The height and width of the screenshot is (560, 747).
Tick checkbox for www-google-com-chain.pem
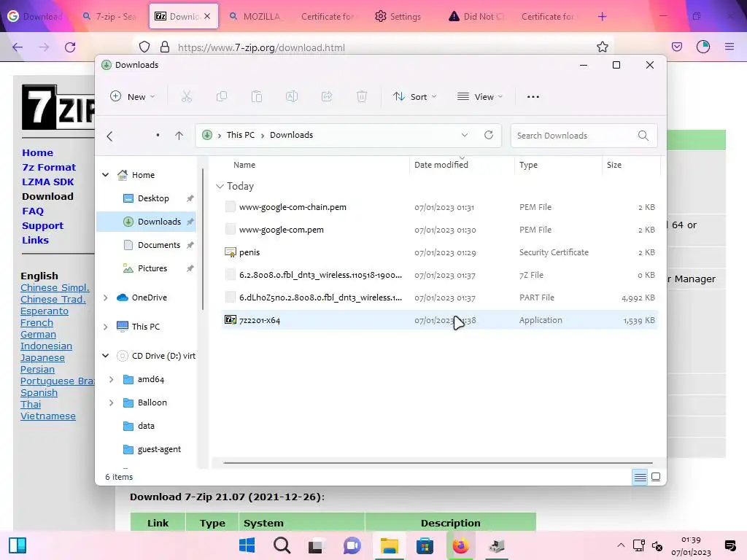[x=230, y=206]
